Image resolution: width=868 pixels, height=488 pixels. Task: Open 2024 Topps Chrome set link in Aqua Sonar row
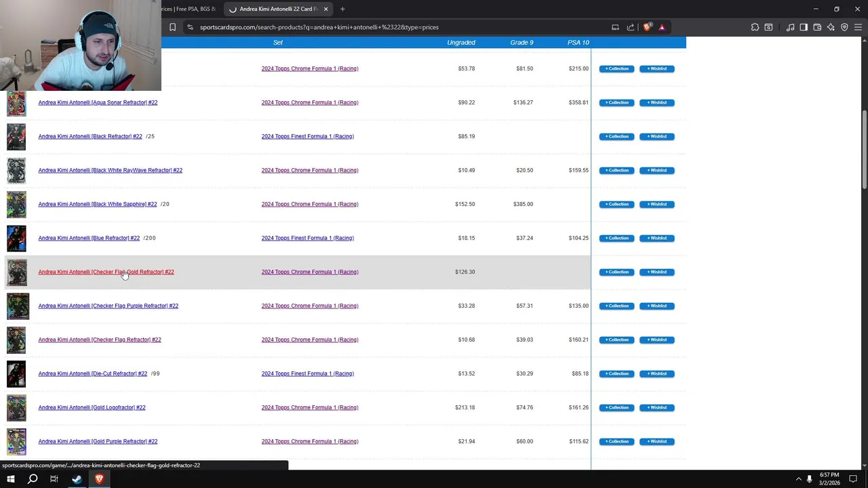point(310,102)
